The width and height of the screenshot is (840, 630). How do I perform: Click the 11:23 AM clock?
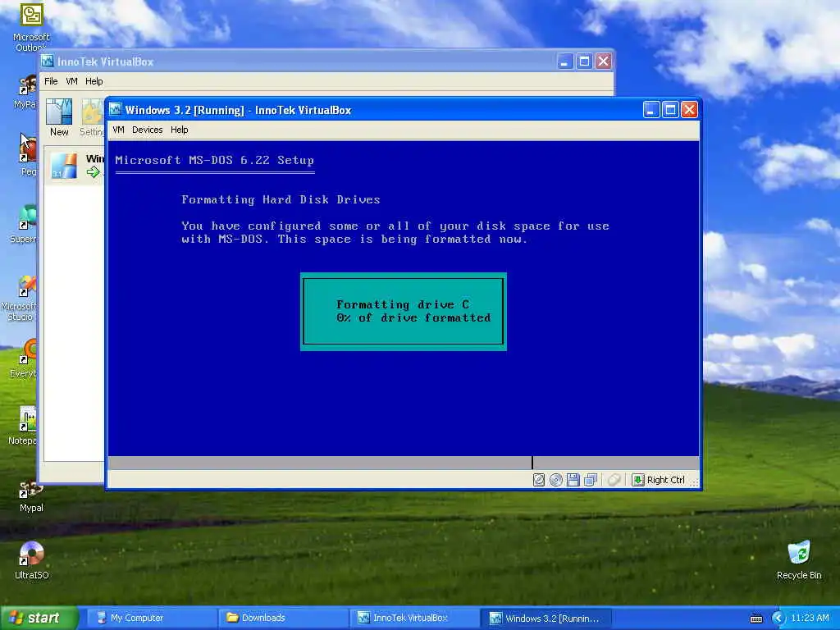click(810, 619)
